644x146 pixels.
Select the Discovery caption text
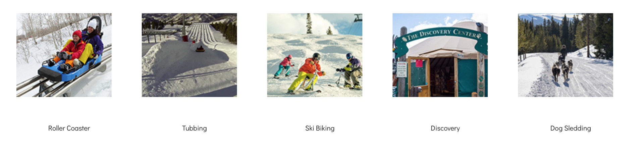[x=445, y=128]
